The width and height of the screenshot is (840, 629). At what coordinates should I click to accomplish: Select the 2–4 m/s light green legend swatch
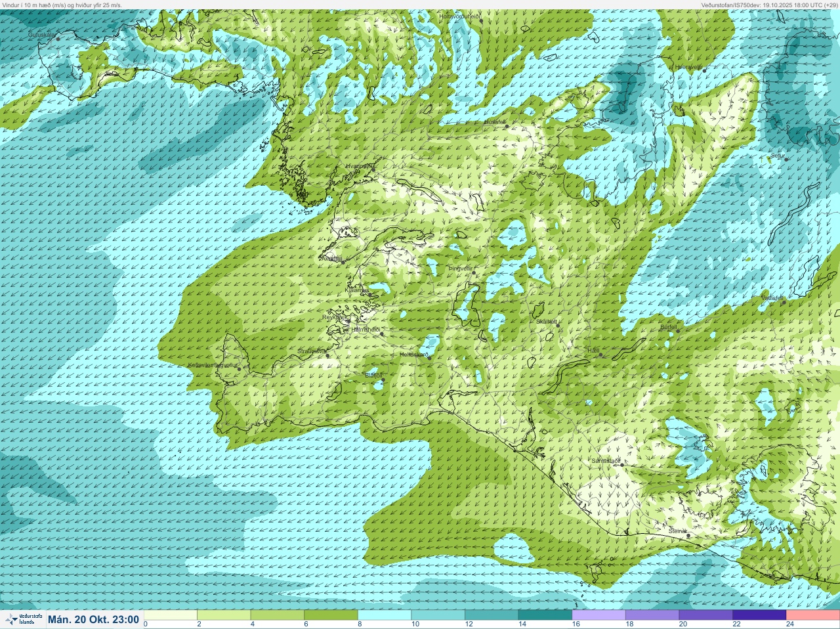pyautogui.click(x=224, y=615)
